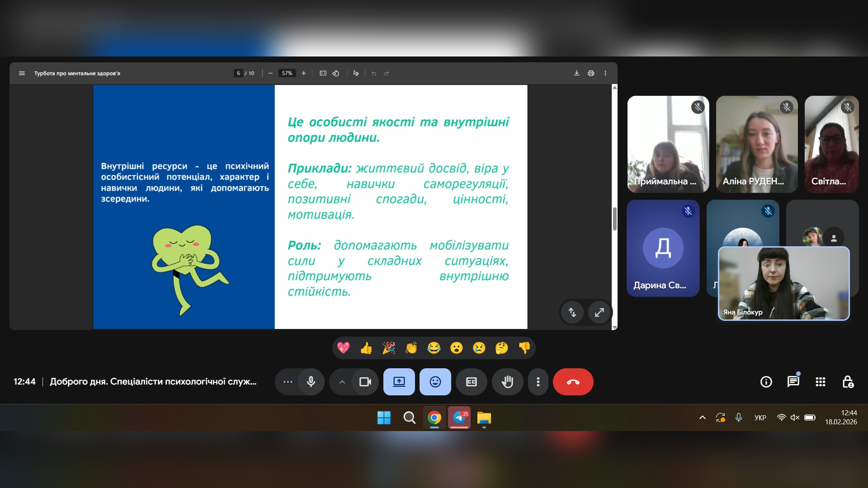Click fit to page icon
The width and height of the screenshot is (868, 488).
323,73
